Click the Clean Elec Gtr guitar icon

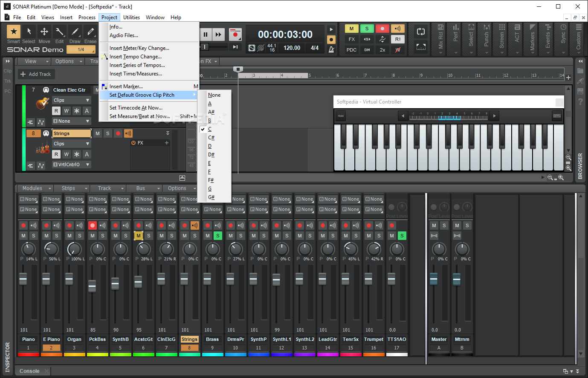pos(42,103)
